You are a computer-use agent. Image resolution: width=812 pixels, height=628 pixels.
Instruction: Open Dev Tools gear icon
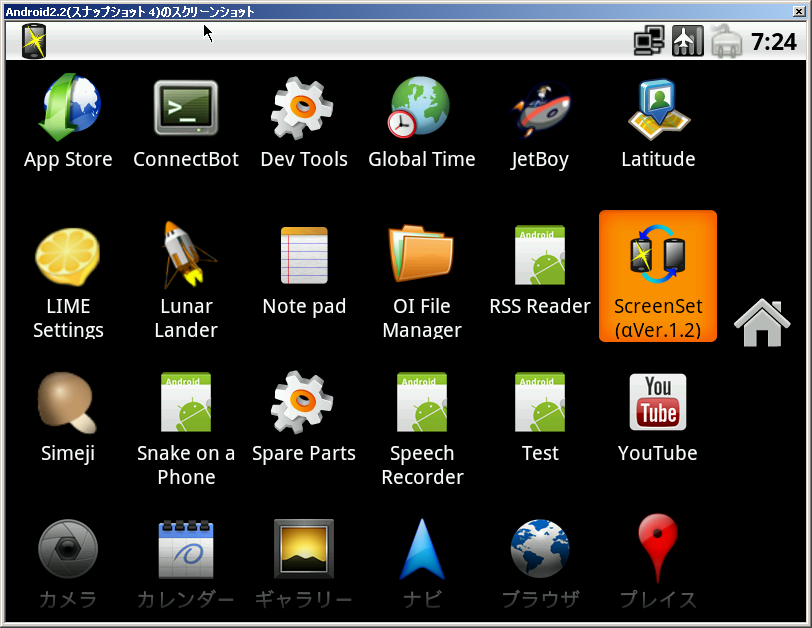(x=304, y=123)
